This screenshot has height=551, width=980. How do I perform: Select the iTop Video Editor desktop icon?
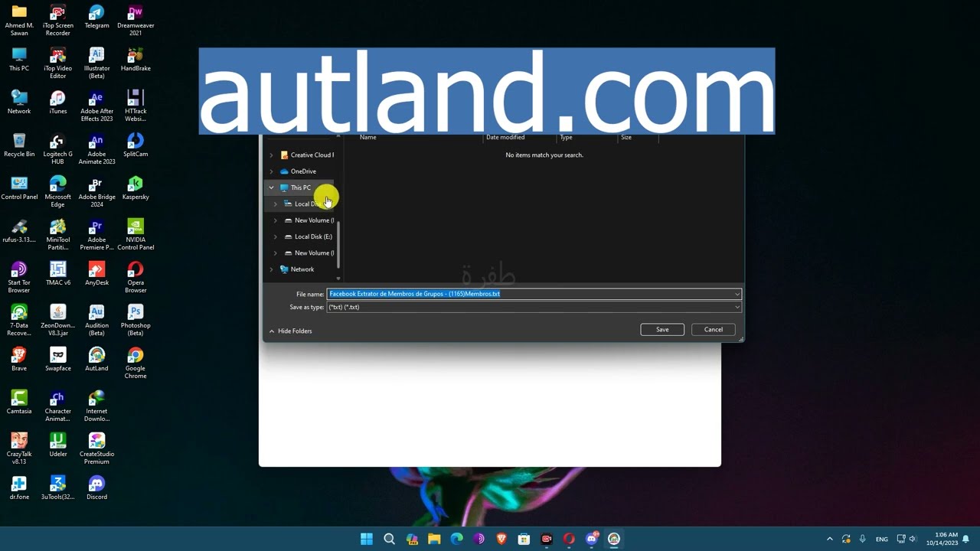click(57, 64)
